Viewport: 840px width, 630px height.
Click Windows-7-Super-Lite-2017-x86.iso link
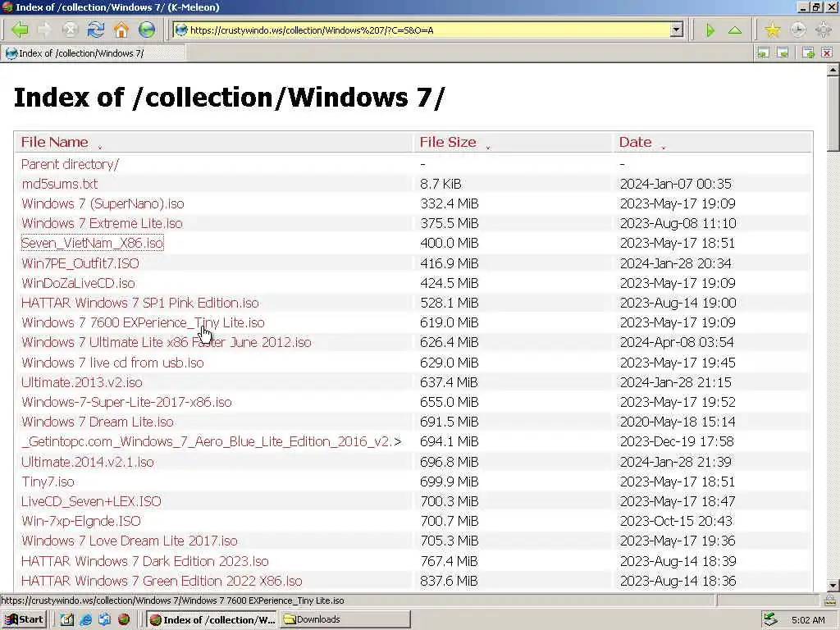(x=126, y=402)
